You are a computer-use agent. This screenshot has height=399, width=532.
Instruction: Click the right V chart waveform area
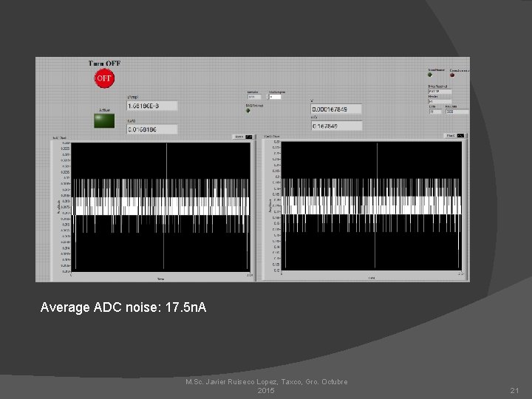tap(372, 206)
